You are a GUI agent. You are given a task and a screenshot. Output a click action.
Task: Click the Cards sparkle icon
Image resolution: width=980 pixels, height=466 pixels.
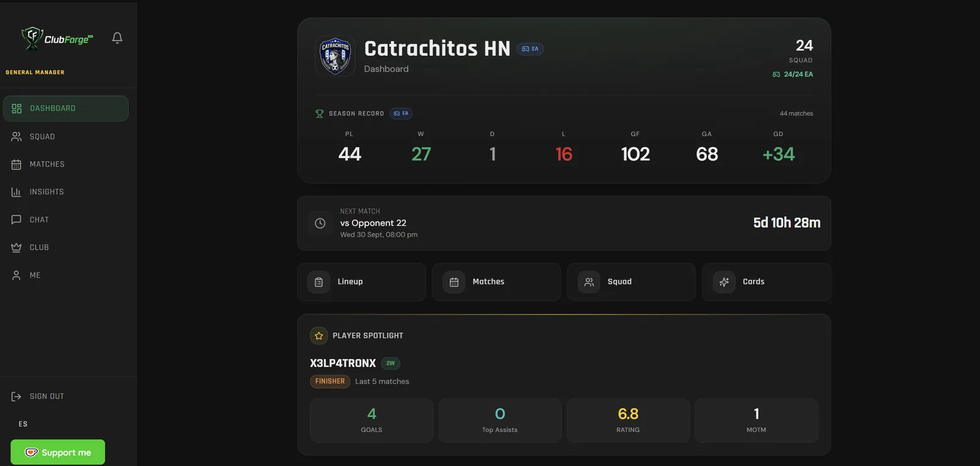724,282
